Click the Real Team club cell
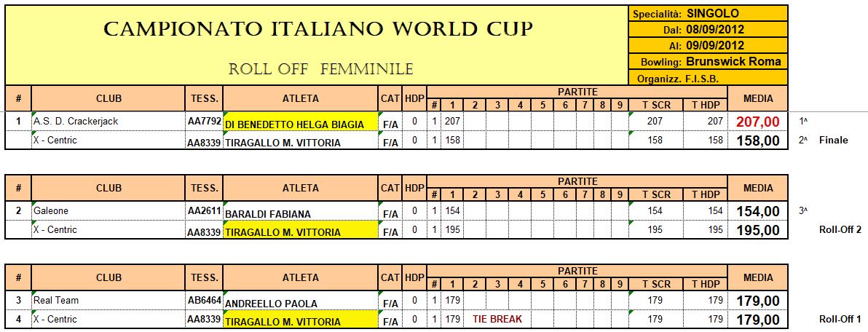 pos(108,301)
